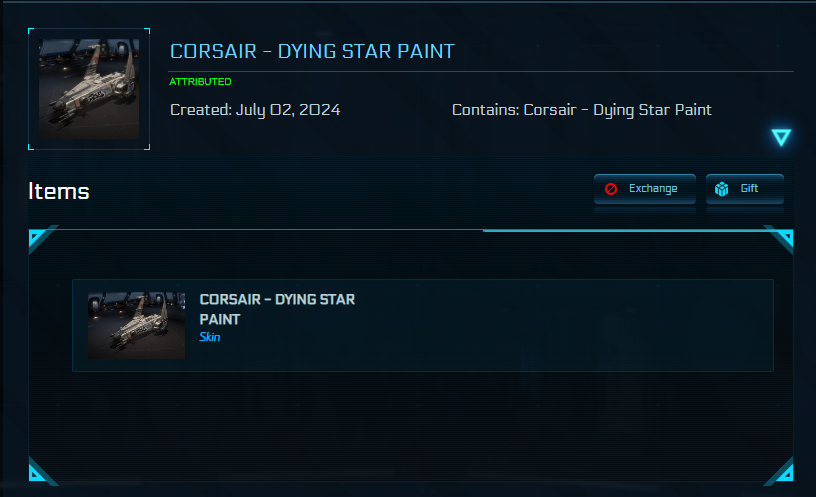Image resolution: width=816 pixels, height=497 pixels.
Task: Click the "Contains: Corsair - Dying Star Paint" text
Action: [581, 110]
